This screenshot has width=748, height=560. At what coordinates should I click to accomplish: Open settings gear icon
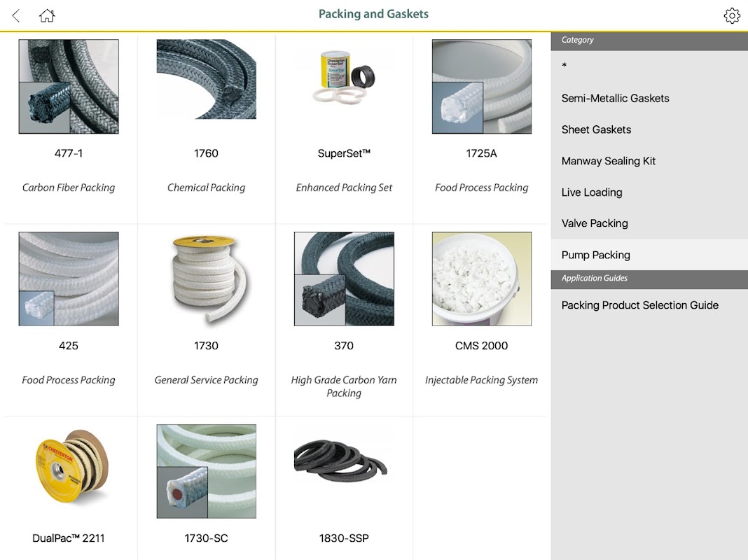(732, 15)
